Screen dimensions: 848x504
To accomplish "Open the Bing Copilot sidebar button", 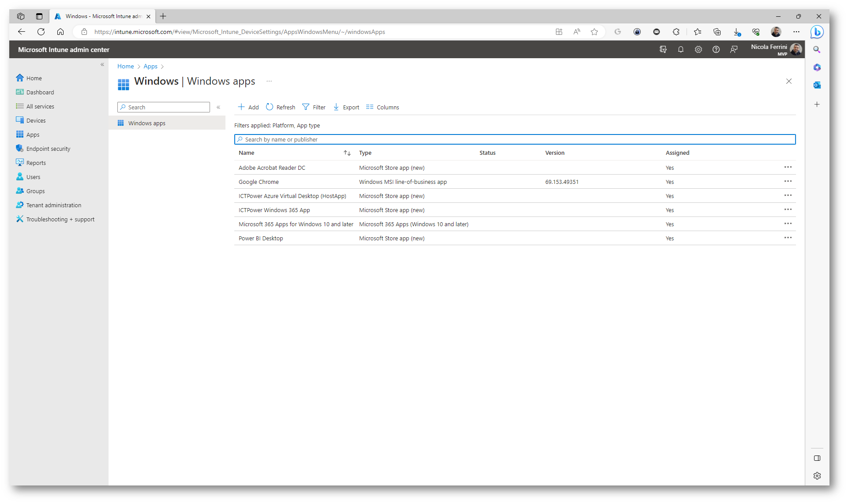I will click(817, 32).
